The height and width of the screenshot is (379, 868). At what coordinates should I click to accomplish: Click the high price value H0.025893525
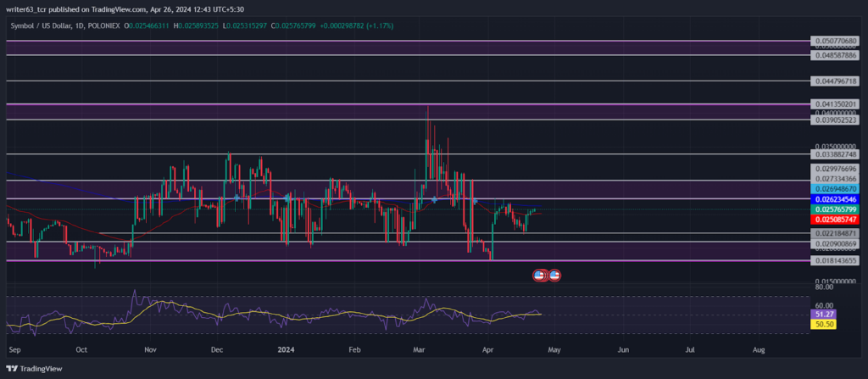pyautogui.click(x=197, y=26)
